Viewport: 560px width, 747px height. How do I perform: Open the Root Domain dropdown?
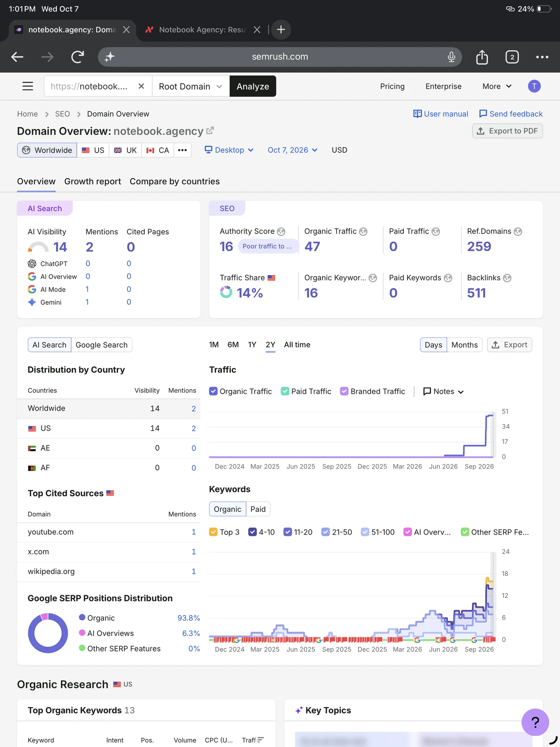(191, 86)
